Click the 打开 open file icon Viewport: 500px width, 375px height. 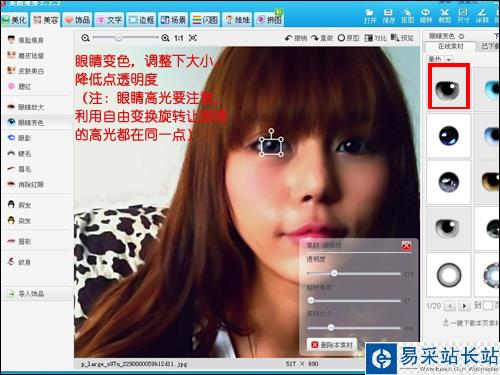tap(370, 16)
